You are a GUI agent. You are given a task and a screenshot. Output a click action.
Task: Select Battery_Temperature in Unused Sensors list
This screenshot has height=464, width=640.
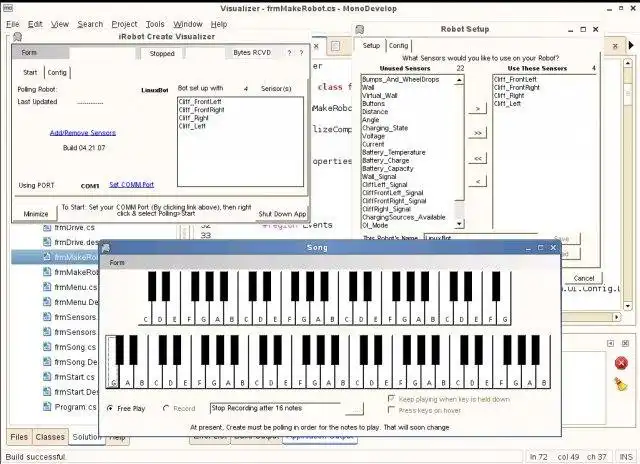394,152
